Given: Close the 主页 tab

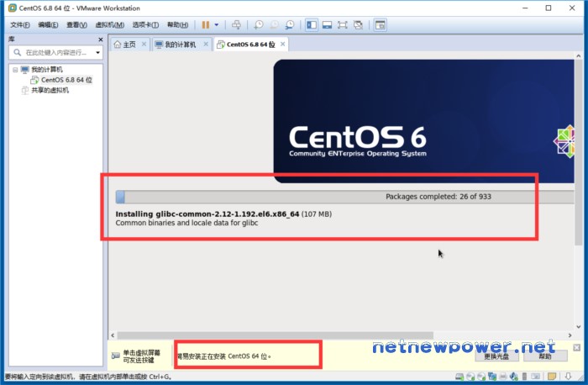Looking at the screenshot, I should (x=144, y=44).
